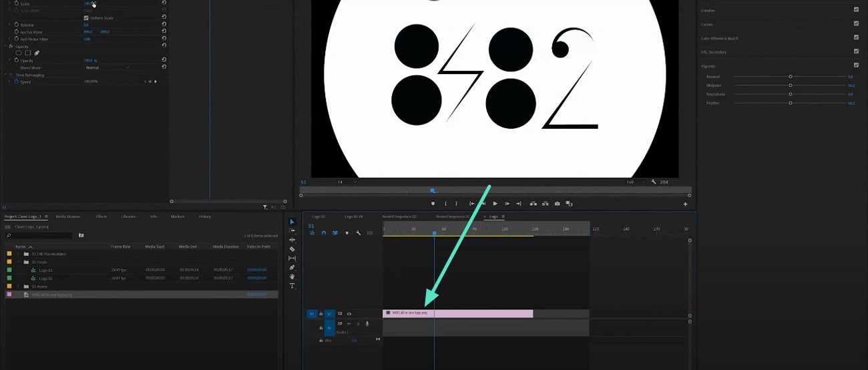The image size is (868, 370).
Task: Click Mark Out button
Action: click(x=457, y=204)
